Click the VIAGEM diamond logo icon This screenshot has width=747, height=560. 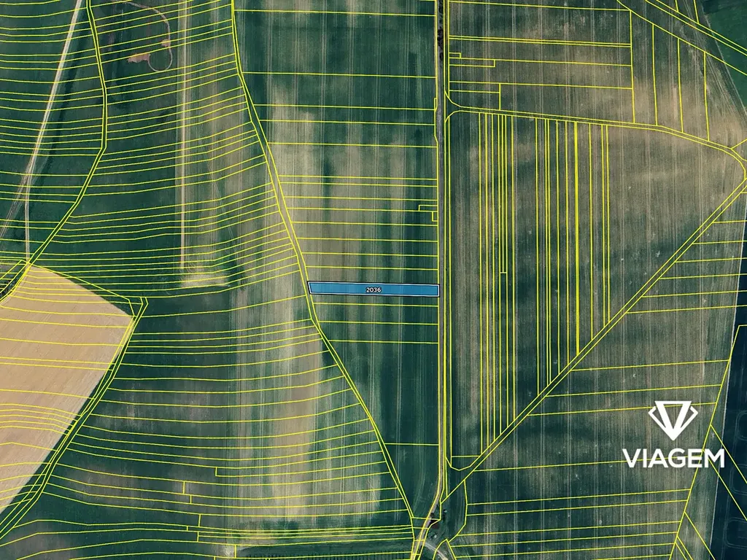[673, 420]
